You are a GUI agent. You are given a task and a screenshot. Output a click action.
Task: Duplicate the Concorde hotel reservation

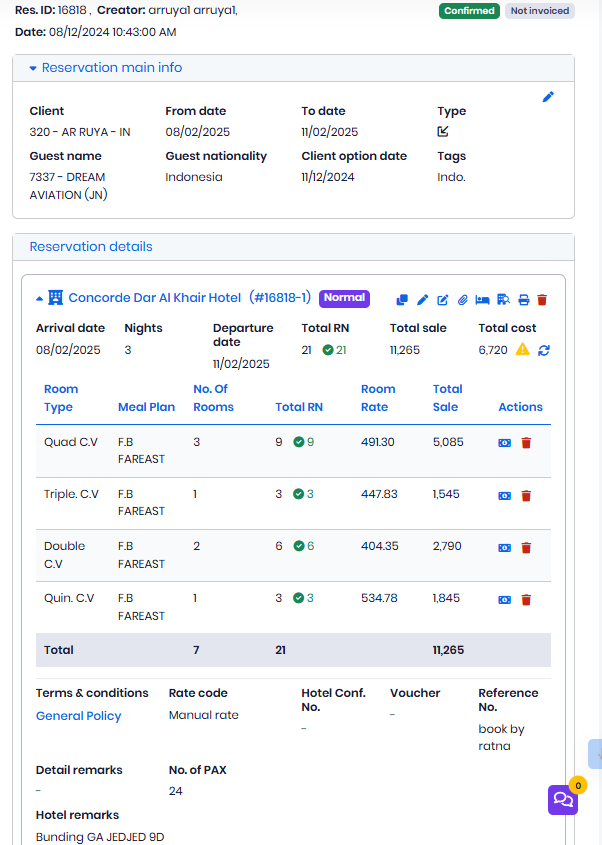(402, 299)
